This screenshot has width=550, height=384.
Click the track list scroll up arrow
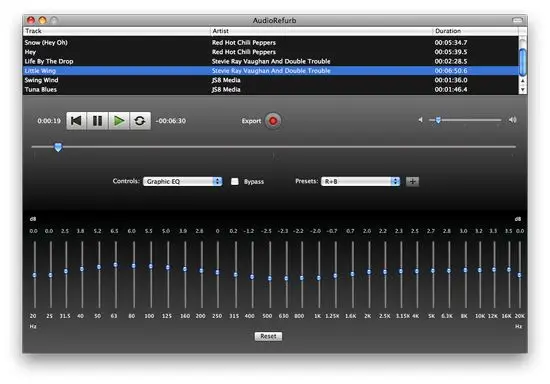click(523, 81)
